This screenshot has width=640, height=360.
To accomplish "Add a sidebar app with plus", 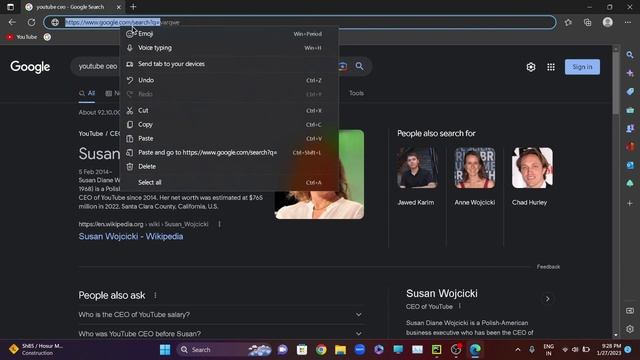I will (x=630, y=203).
